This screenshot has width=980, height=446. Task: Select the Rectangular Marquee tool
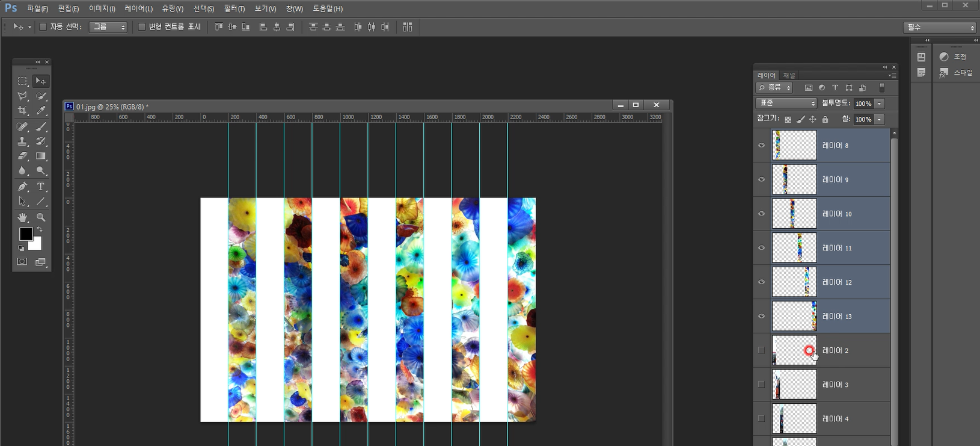point(22,81)
